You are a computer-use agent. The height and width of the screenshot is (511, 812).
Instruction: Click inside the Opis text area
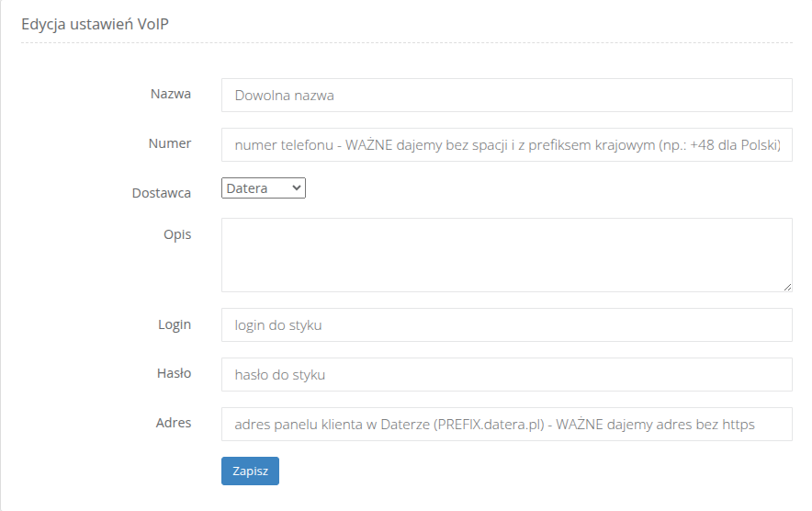(506, 255)
